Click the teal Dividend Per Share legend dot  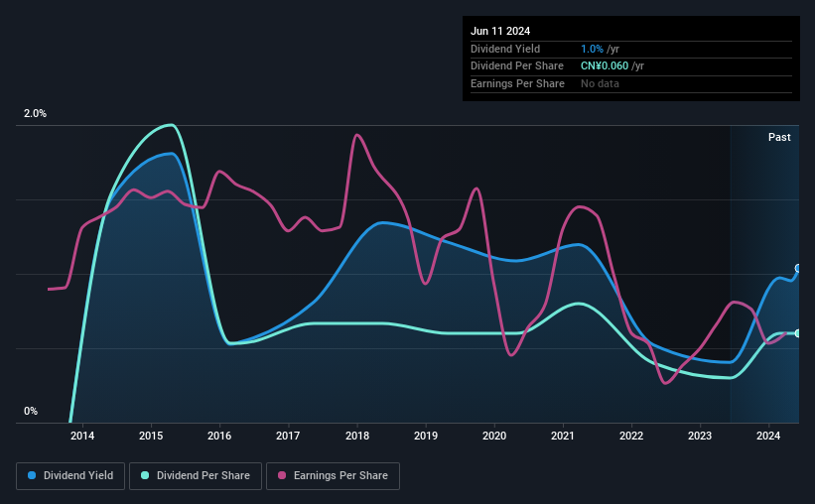point(145,475)
